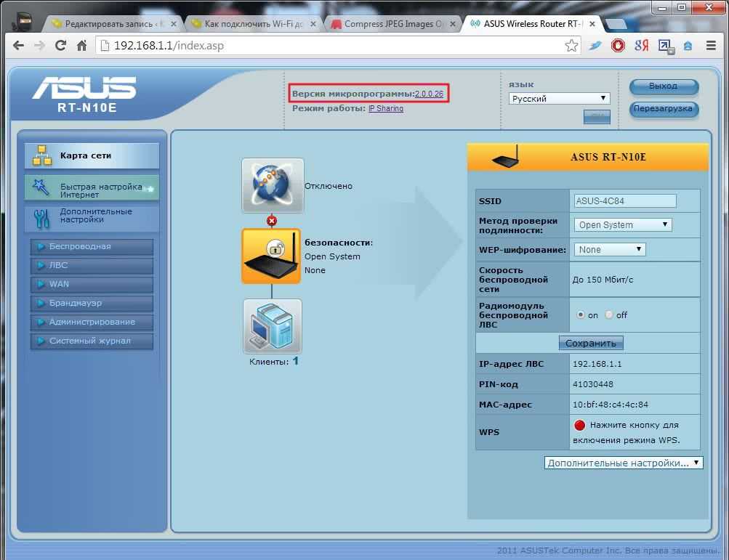Screen dimensions: 729x560
Task: Expand Дополнительные настройки dropdown at bottom
Action: click(623, 463)
